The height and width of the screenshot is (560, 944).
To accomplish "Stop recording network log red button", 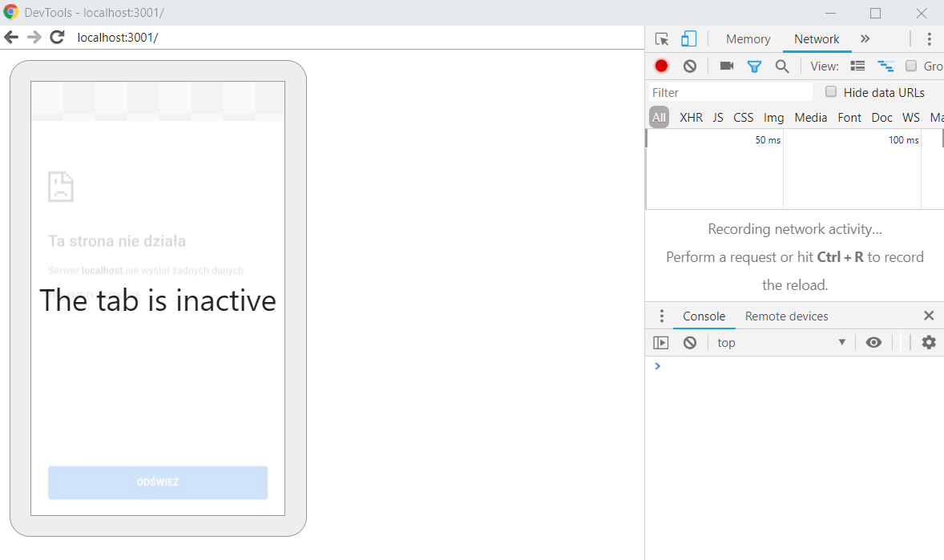I will click(x=661, y=66).
